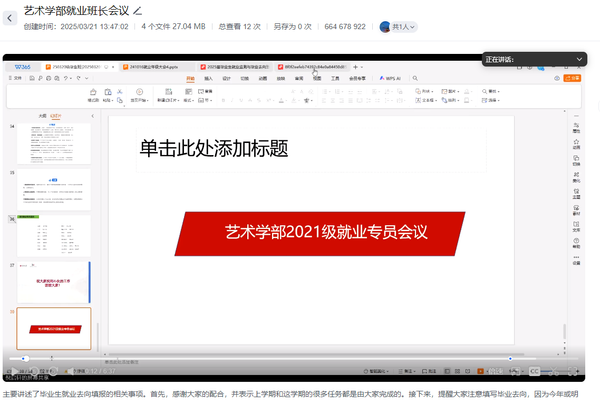Expand the 正在讲话 speaker panel
600x402 pixels.
(579, 60)
